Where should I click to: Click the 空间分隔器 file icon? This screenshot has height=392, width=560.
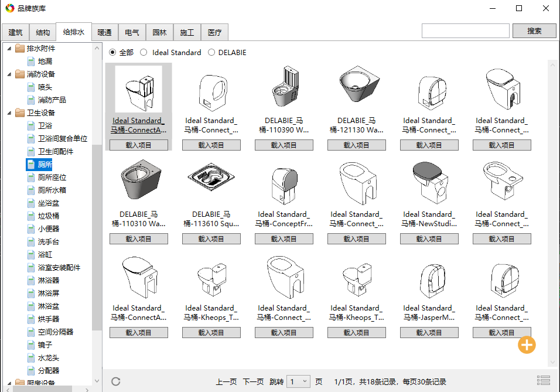pyautogui.click(x=31, y=332)
